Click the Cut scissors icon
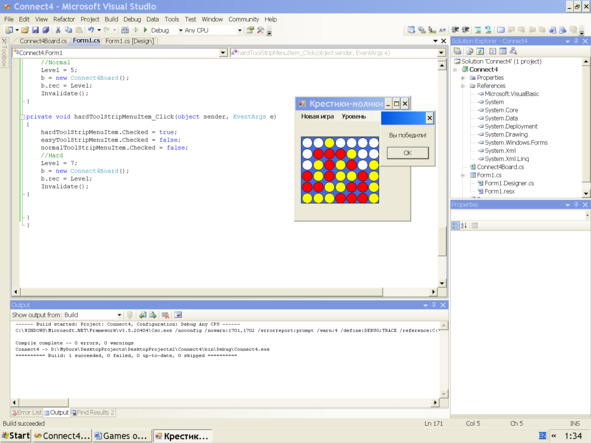The width and height of the screenshot is (591, 443). pyautogui.click(x=58, y=30)
